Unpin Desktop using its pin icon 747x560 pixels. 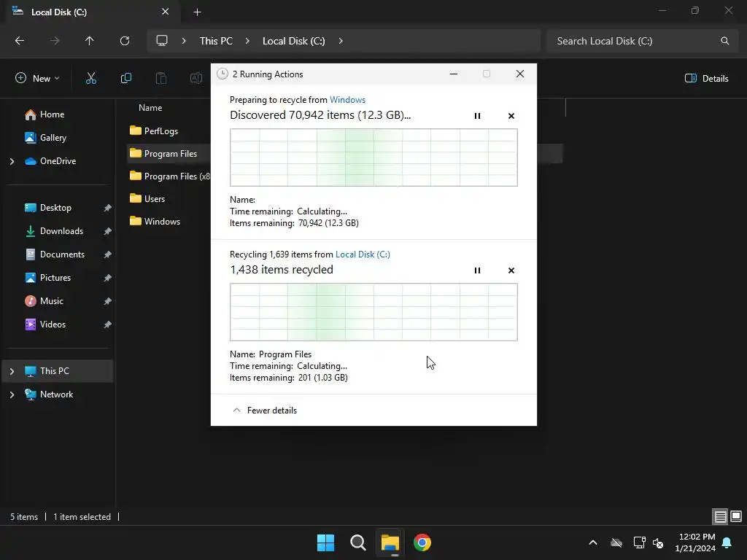108,208
